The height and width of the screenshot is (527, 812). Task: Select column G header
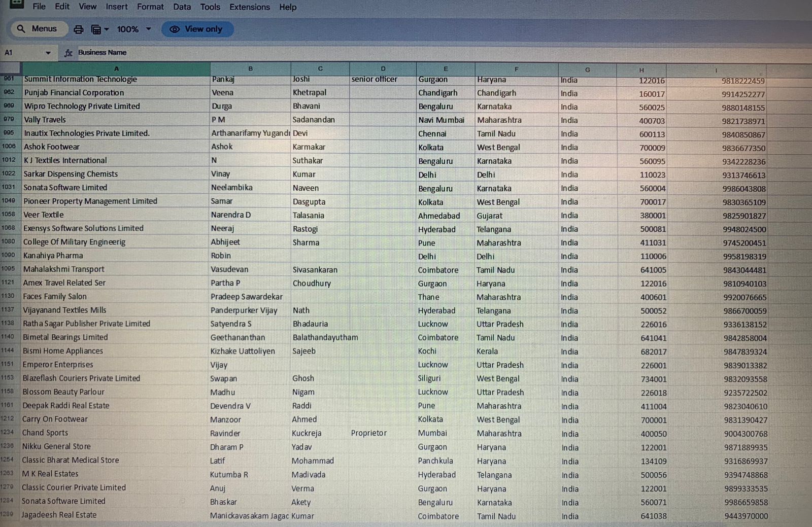pyautogui.click(x=587, y=69)
